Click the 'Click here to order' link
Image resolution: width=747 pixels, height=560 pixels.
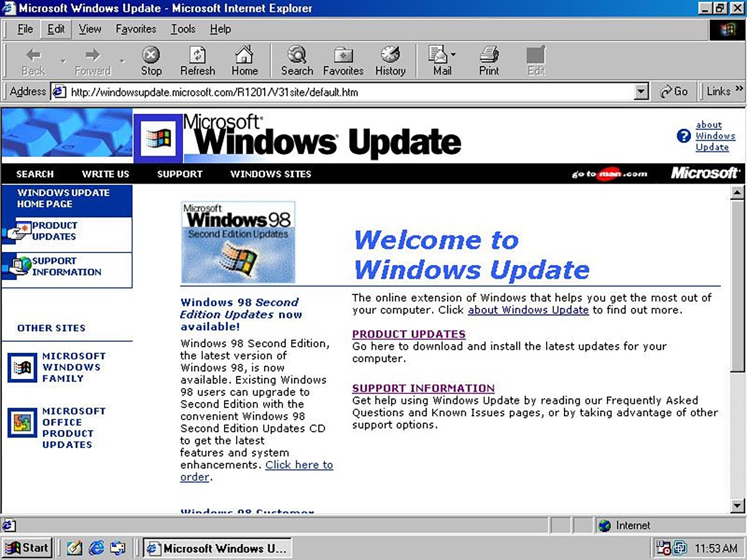299,465
